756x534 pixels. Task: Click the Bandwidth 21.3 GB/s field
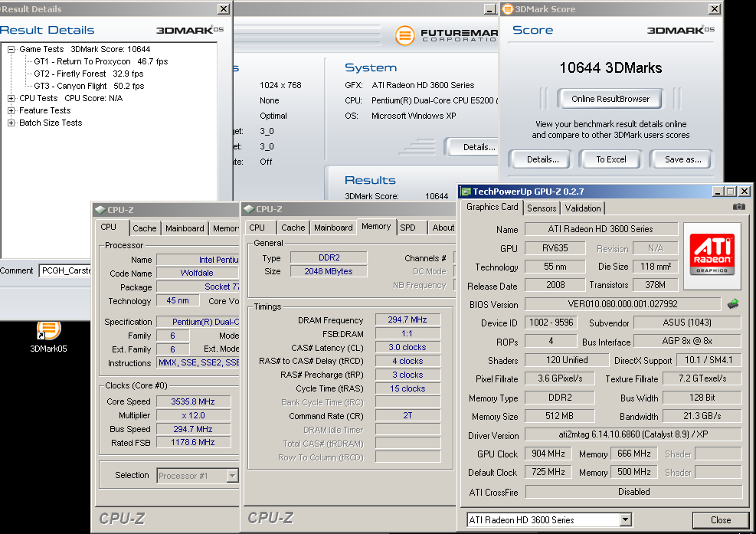702,416
